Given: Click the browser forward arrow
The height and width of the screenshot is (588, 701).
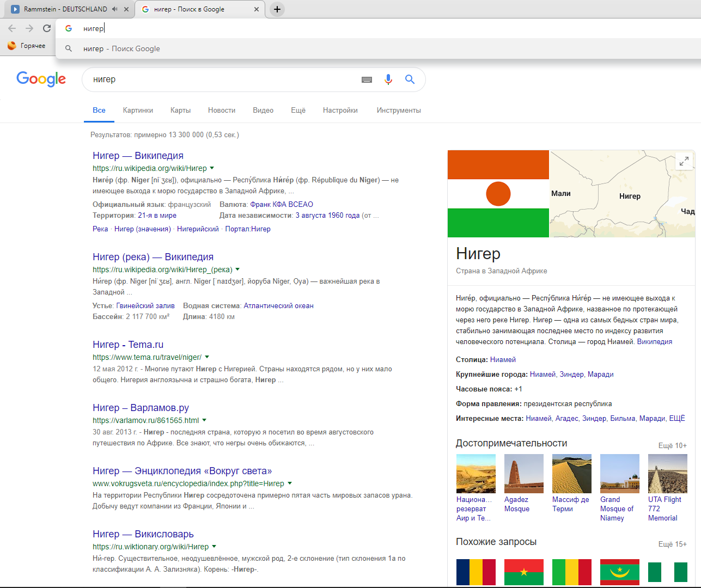Looking at the screenshot, I should tap(29, 28).
